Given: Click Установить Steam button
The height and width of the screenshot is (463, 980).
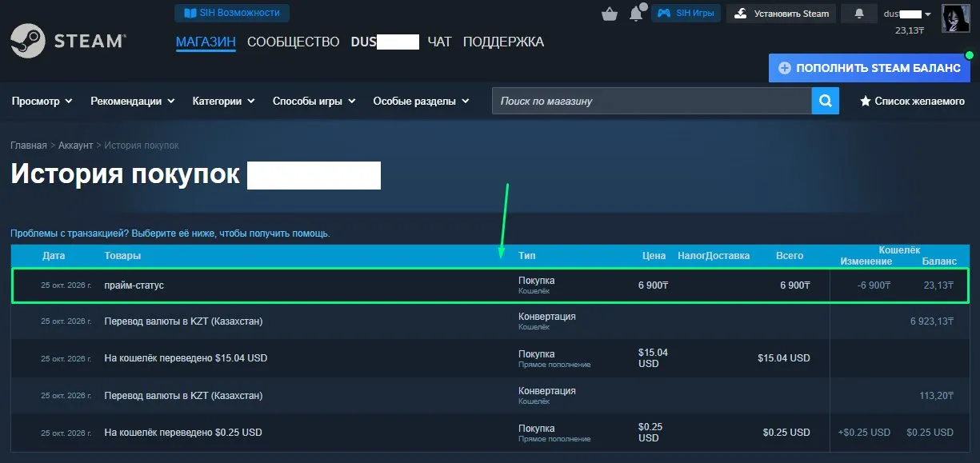Looking at the screenshot, I should [x=782, y=13].
